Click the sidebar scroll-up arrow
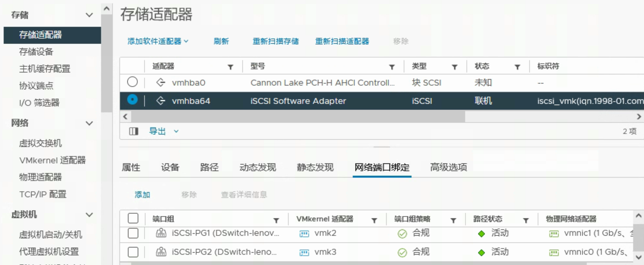 [x=107, y=9]
